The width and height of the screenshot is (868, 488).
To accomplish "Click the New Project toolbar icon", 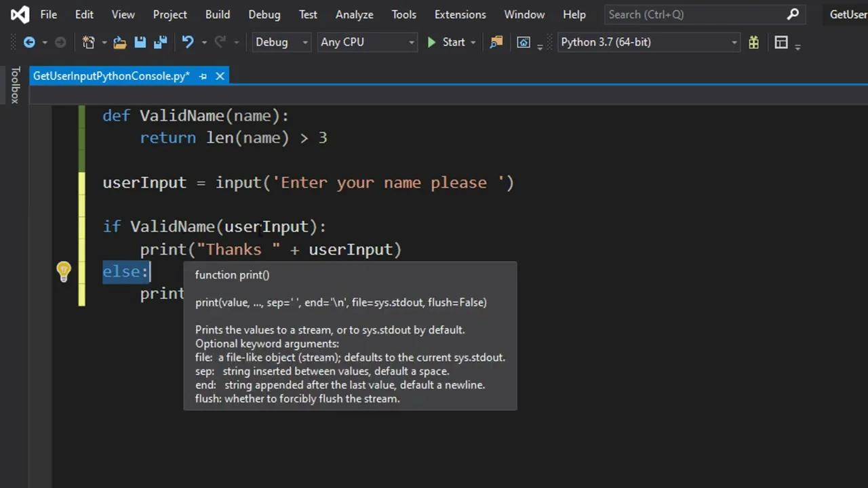I will click(x=88, y=42).
